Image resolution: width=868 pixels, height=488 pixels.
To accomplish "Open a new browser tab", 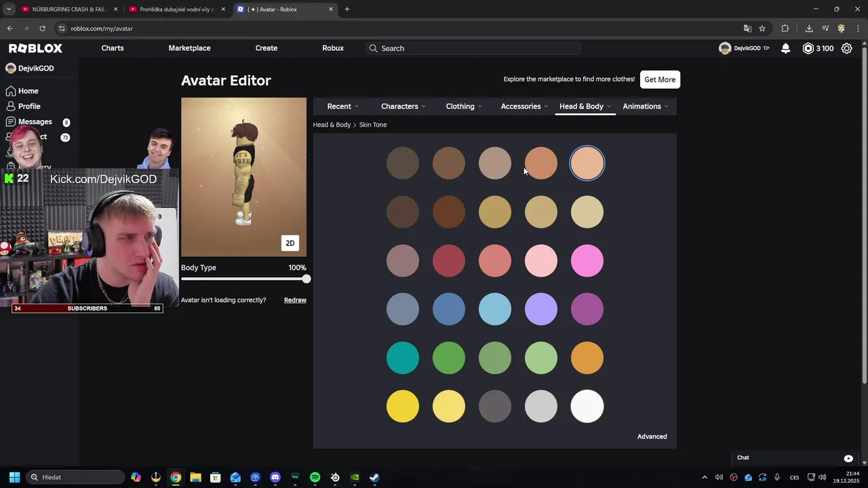I will pyautogui.click(x=347, y=9).
